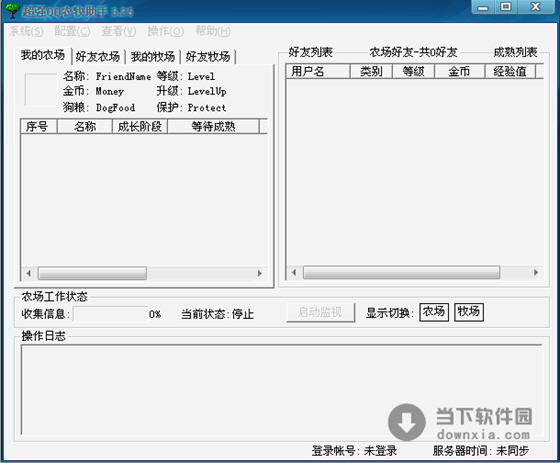
Task: Click the friend list horizontal scrollbar thumb
Action: pyautogui.click(x=401, y=273)
